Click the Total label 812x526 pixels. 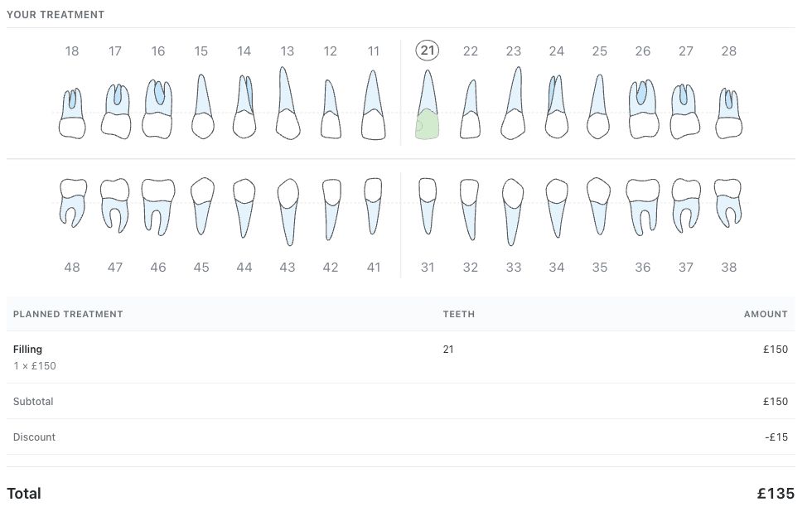click(x=24, y=494)
